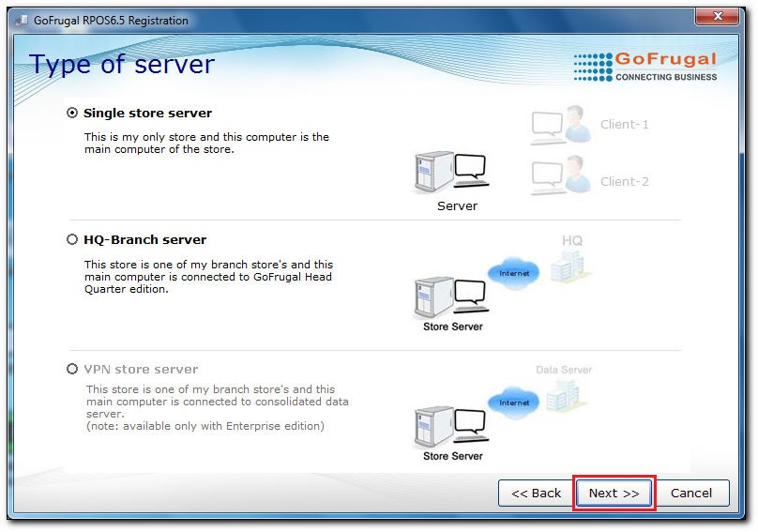Click the Data Server building icon
This screenshot has width=758, height=532.
(x=567, y=396)
